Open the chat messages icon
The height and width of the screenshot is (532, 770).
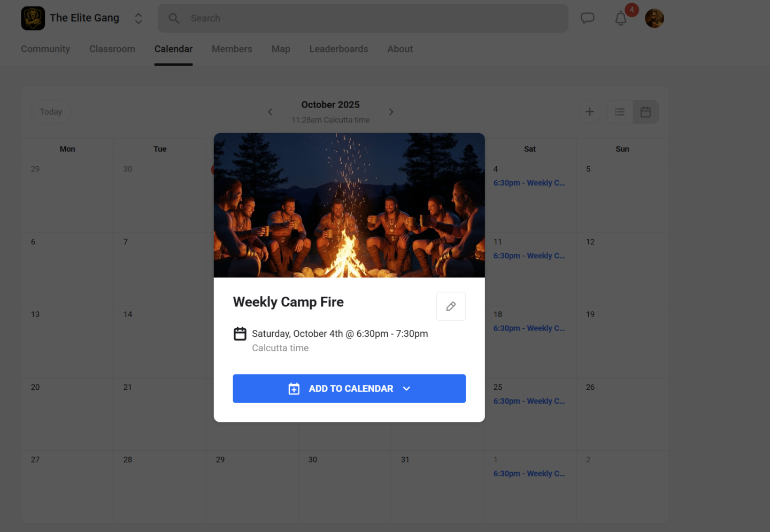click(x=588, y=18)
